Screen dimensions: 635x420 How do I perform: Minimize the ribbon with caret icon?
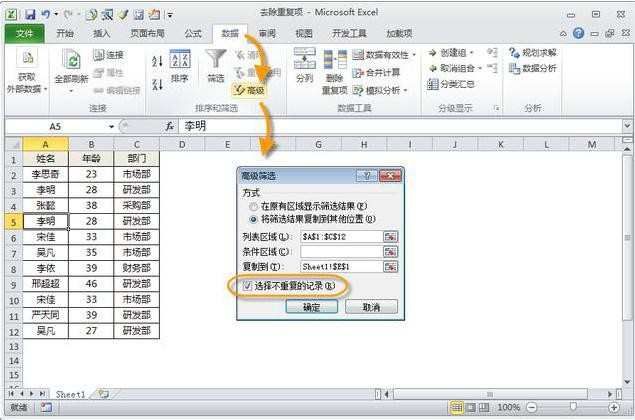point(563,34)
